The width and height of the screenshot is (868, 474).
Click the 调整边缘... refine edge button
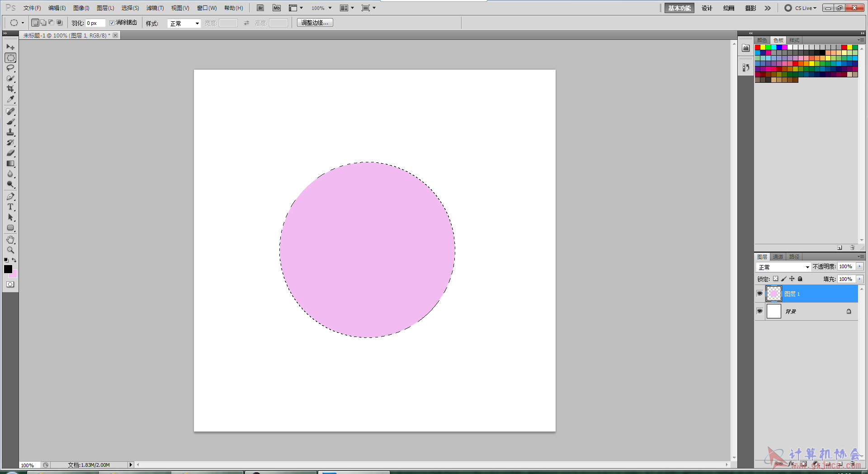pos(315,23)
